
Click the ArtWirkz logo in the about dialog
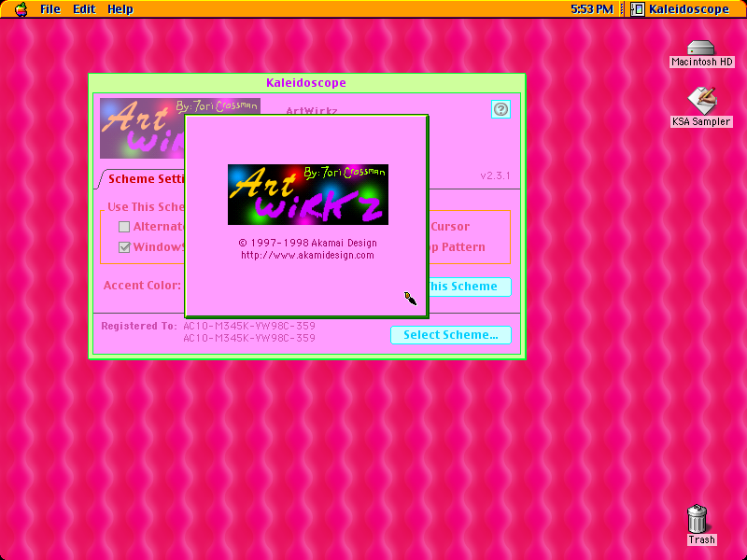click(308, 194)
